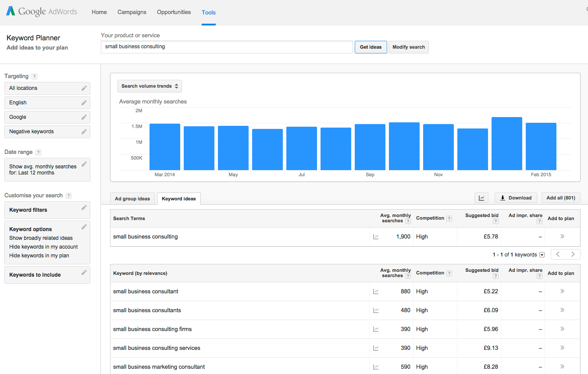The width and height of the screenshot is (588, 374).
Task: Click Show broadly related ideas text
Action: [x=41, y=238]
